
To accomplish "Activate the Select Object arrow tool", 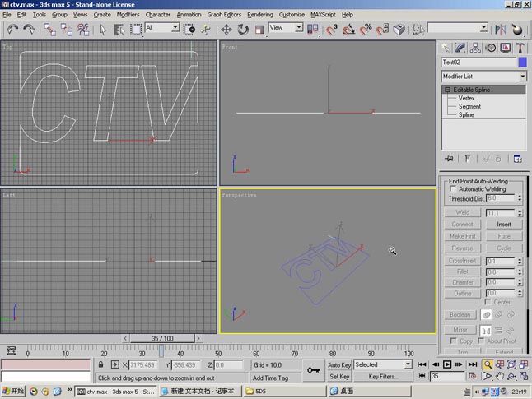I will click(103, 30).
